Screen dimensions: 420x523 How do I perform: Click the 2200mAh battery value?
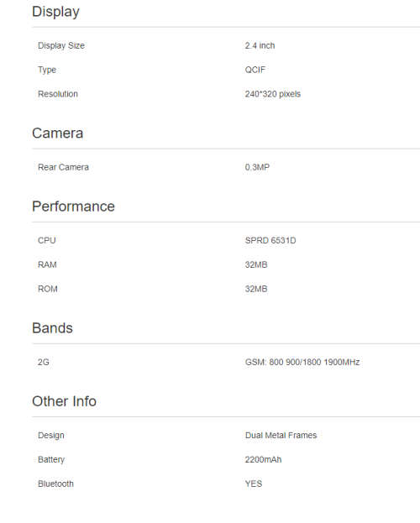263,460
